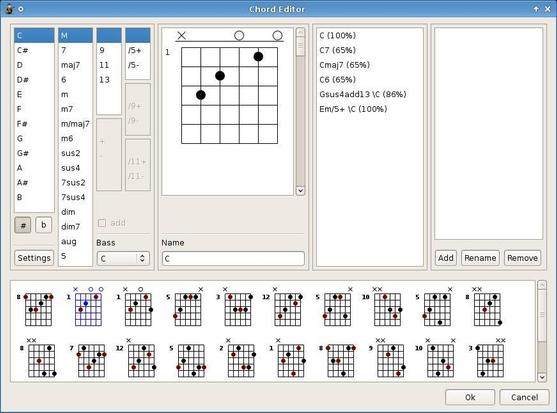Image resolution: width=557 pixels, height=413 pixels.
Task: Click the Rename button
Action: (x=480, y=258)
